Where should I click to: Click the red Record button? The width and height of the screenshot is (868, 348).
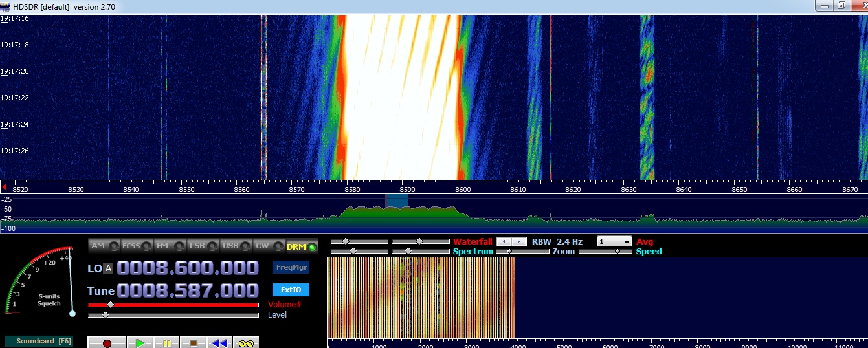click(107, 343)
